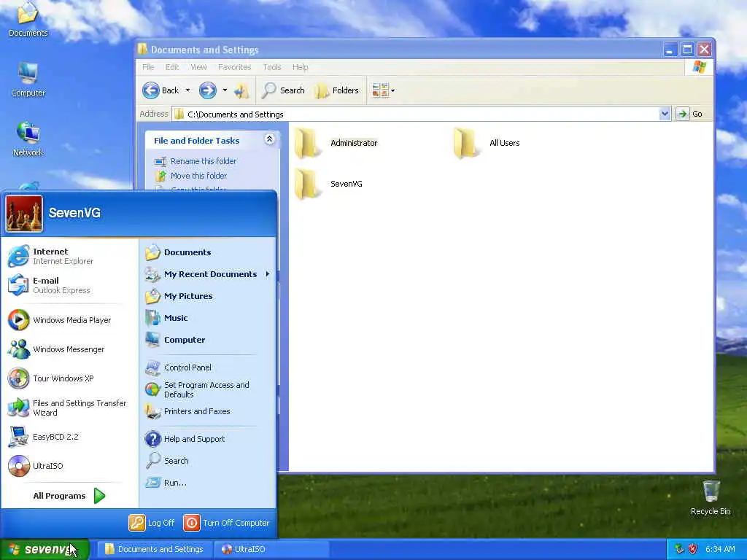This screenshot has width=747, height=560.
Task: Open the File menu
Action: pyautogui.click(x=148, y=67)
